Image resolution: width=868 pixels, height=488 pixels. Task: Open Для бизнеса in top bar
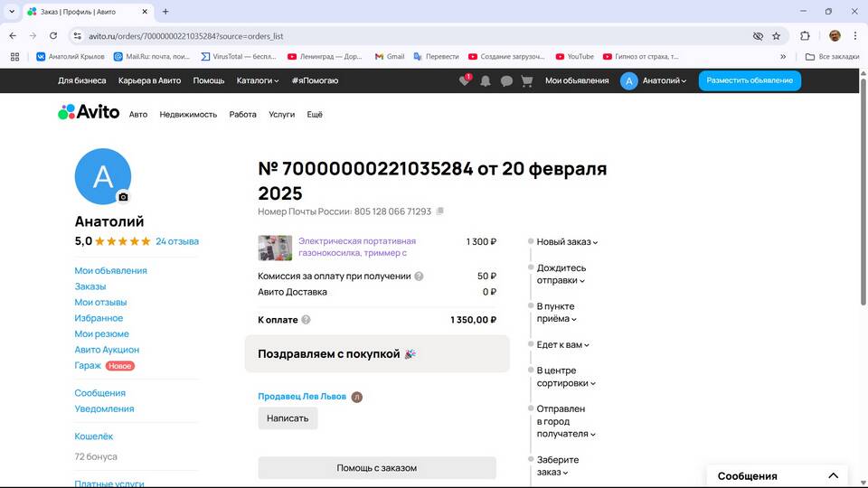(x=82, y=80)
